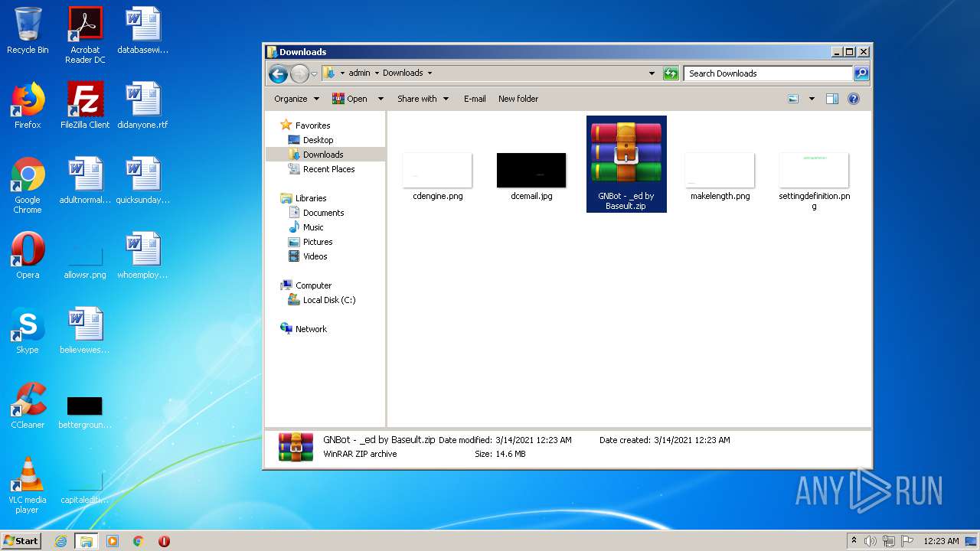
Task: Click Windows Explorer taskbar button
Action: (x=86, y=541)
